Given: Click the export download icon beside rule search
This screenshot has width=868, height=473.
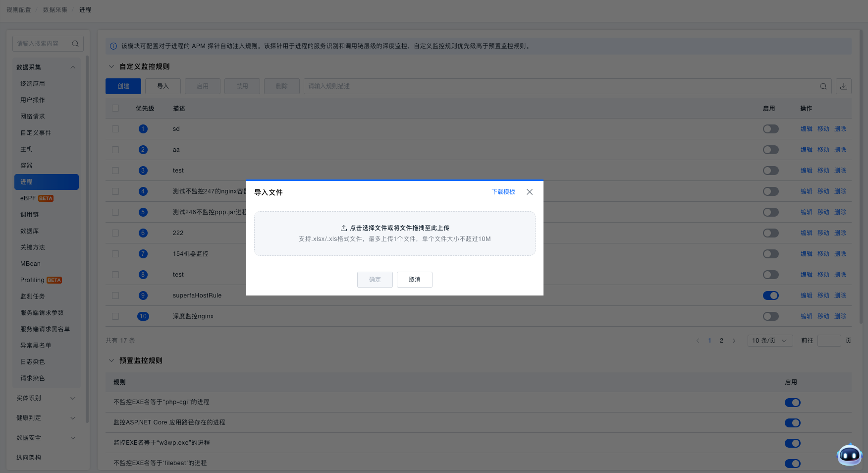Looking at the screenshot, I should 844,86.
